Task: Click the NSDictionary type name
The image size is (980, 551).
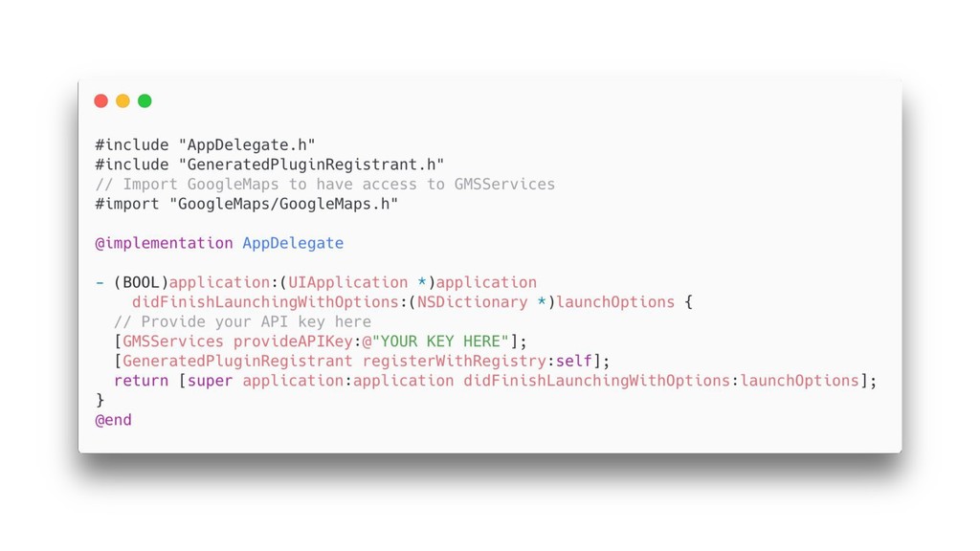Action: (x=472, y=302)
